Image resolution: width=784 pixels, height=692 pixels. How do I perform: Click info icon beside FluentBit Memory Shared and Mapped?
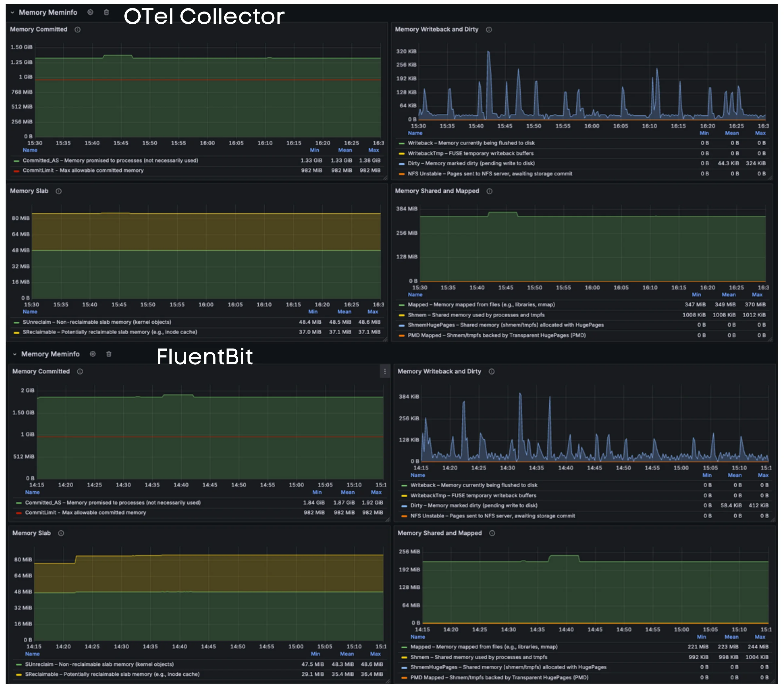point(492,533)
